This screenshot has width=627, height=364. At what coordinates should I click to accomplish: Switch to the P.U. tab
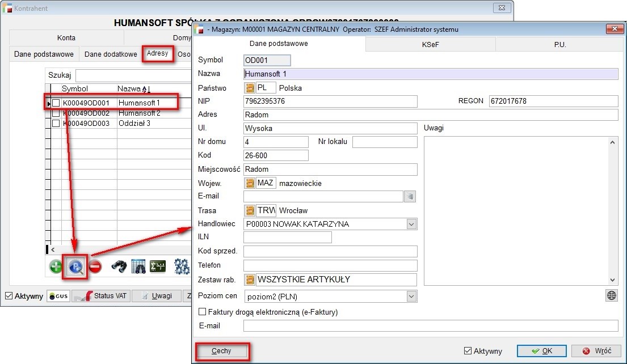click(x=560, y=44)
